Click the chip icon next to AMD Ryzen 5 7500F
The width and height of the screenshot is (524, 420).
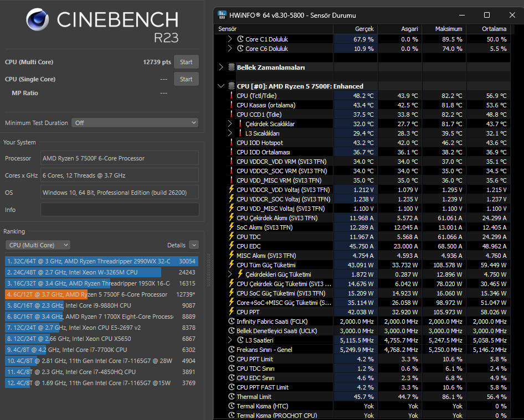tap(231, 86)
